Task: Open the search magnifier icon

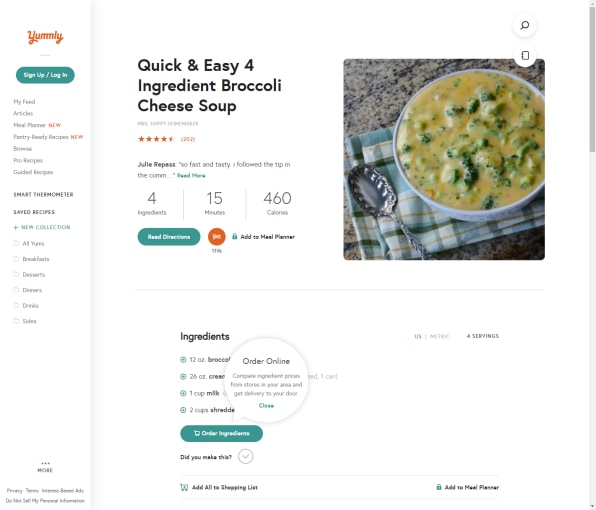Action: pyautogui.click(x=525, y=25)
